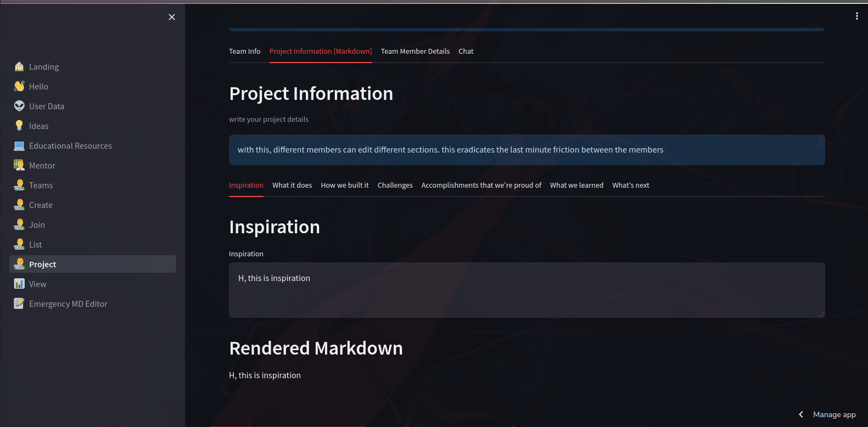This screenshot has height=427, width=868.
Task: Go to the Mentor page
Action: (x=93, y=165)
